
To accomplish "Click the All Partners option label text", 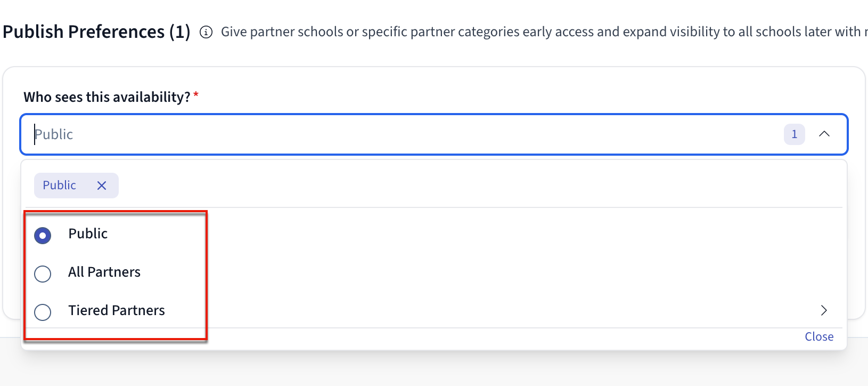I will [x=104, y=272].
